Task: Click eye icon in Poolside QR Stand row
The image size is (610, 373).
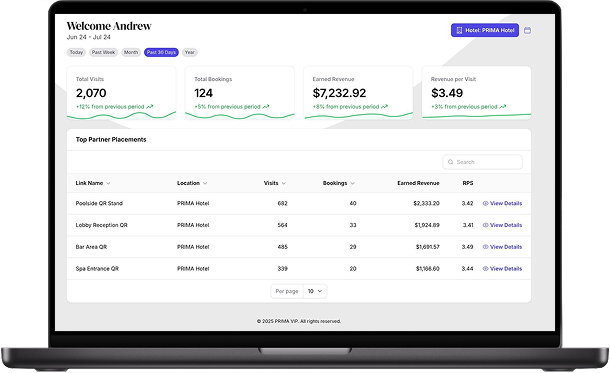Action: (485, 203)
